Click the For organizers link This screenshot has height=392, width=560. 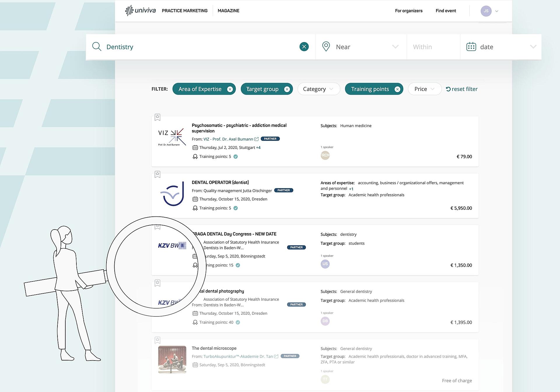pyautogui.click(x=409, y=10)
